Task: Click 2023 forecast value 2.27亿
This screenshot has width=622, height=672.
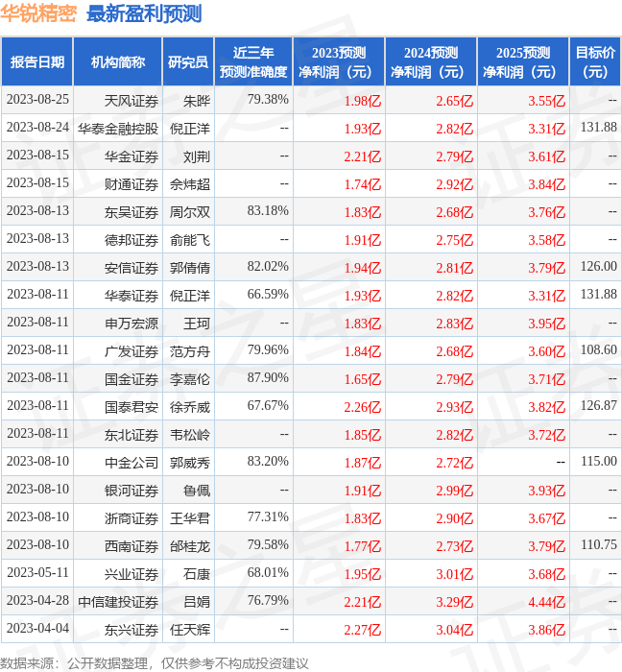Action: pyautogui.click(x=363, y=630)
